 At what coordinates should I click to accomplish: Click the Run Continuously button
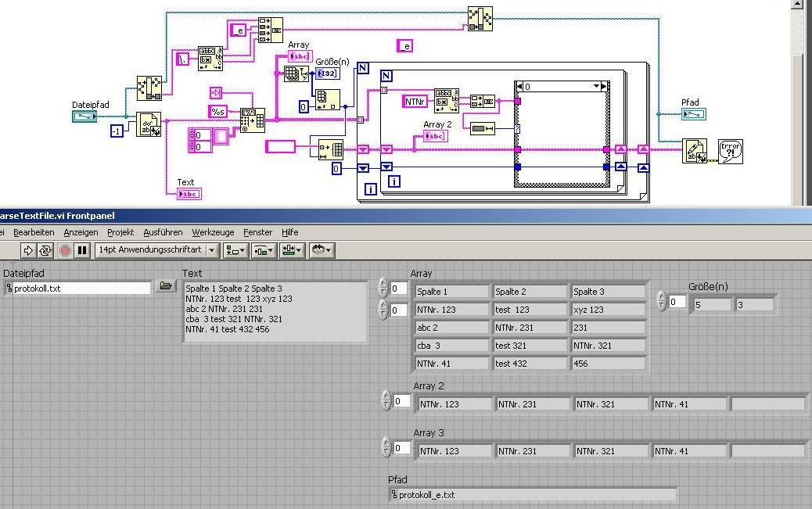pyautogui.click(x=45, y=251)
